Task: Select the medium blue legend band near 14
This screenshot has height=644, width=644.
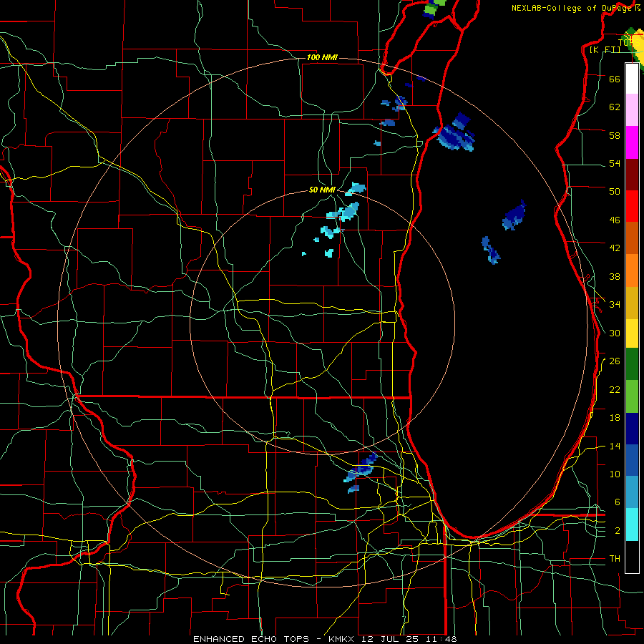Action: click(632, 460)
